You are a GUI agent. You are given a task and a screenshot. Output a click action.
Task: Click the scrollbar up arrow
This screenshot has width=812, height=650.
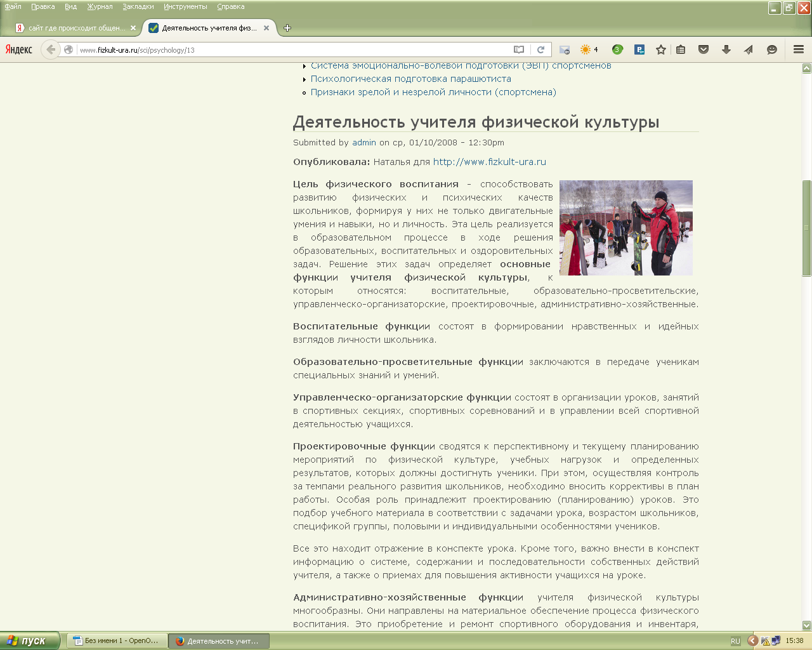pos(807,68)
